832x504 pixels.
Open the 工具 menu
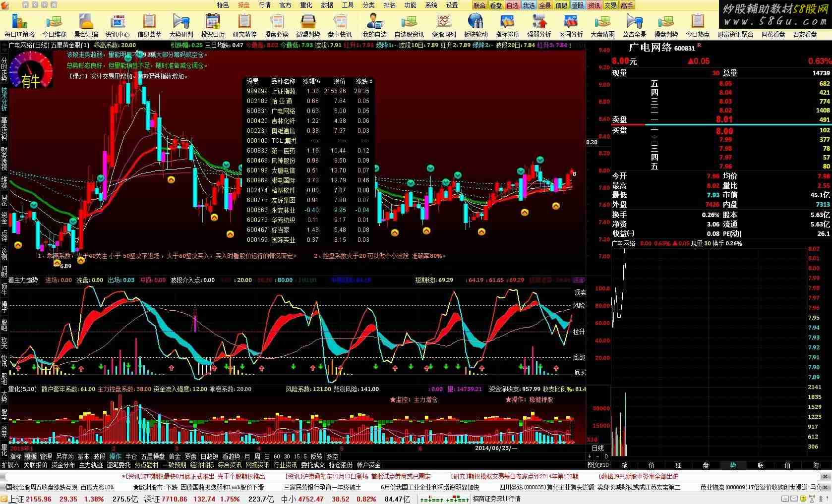(348, 5)
